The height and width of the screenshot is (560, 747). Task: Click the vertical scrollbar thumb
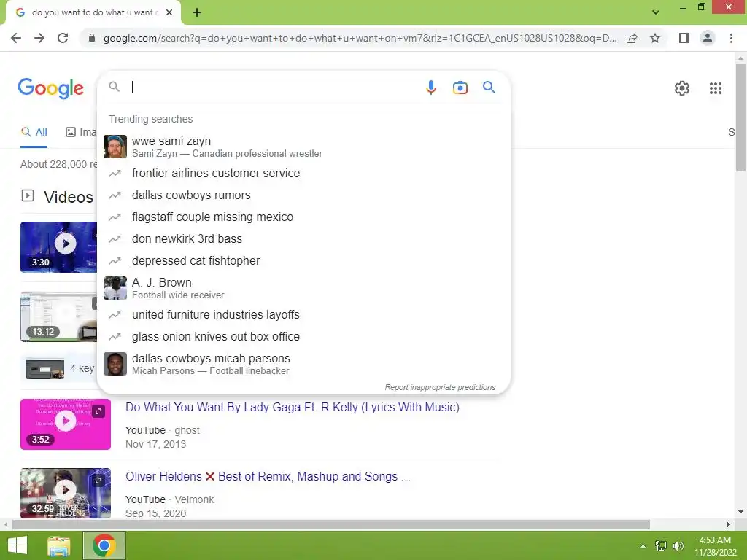(740, 117)
